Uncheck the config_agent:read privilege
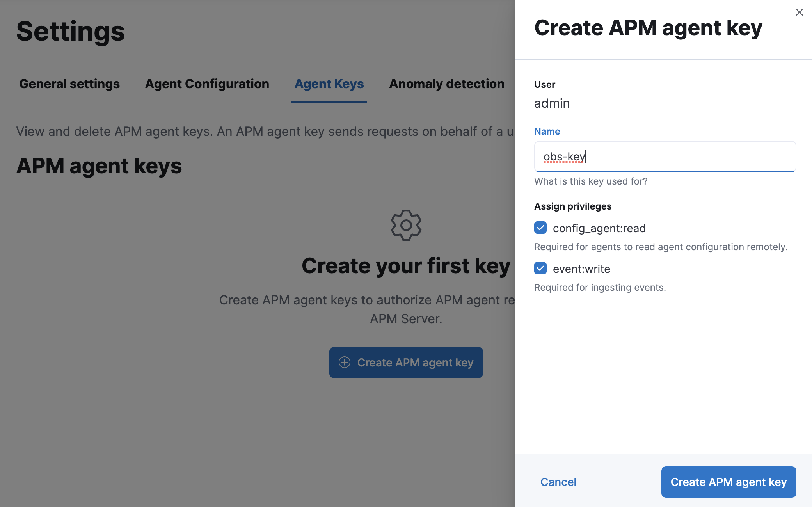 click(540, 228)
